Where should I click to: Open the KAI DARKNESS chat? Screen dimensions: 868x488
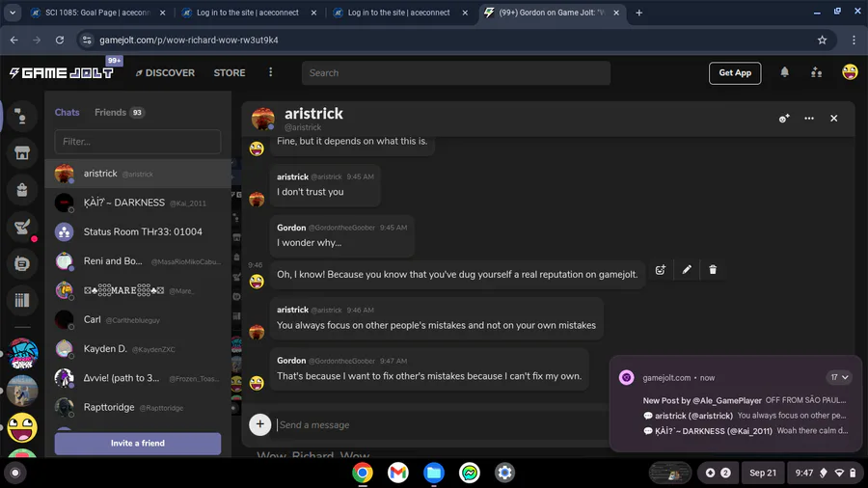pos(137,203)
